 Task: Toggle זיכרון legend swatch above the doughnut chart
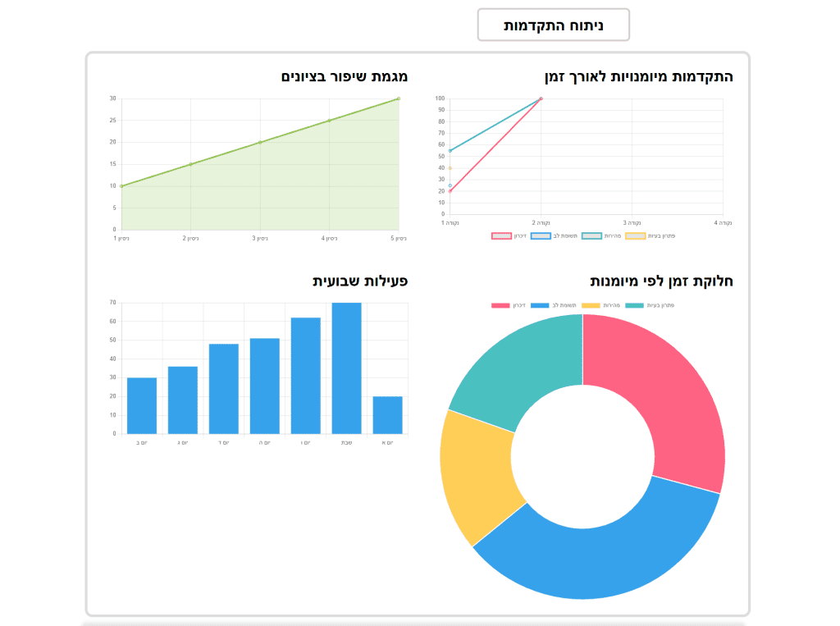pyautogui.click(x=500, y=305)
